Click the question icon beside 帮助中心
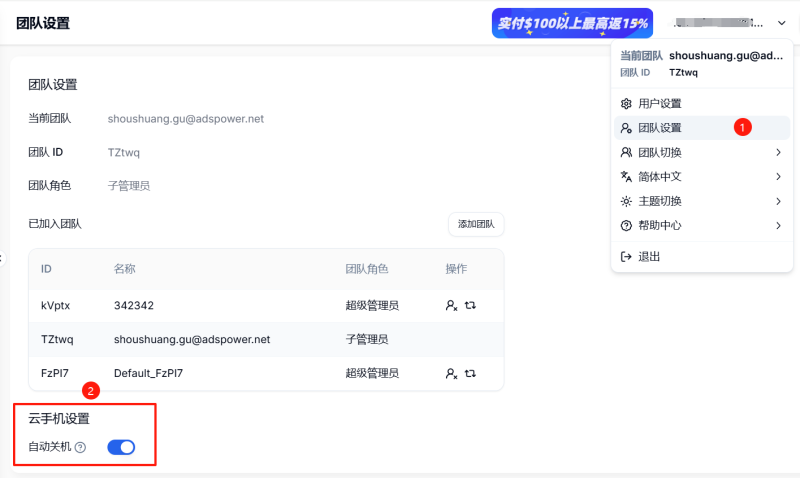The image size is (800, 478). 626,225
